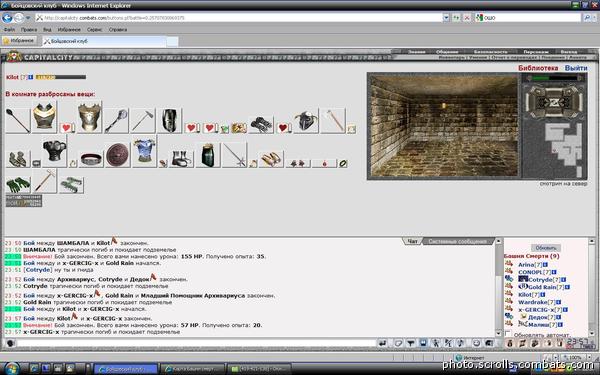Expand the search provider dropdown arrow

tap(595, 18)
